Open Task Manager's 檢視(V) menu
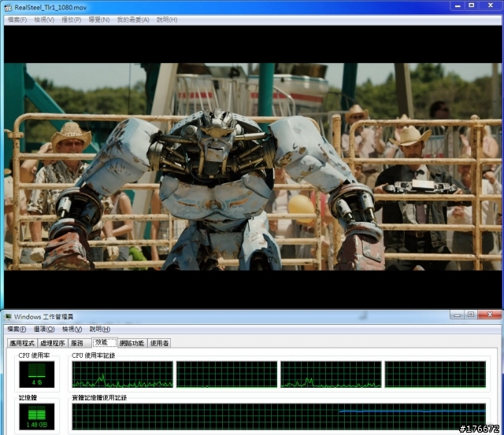This screenshot has height=435, width=504. pyautogui.click(x=72, y=329)
